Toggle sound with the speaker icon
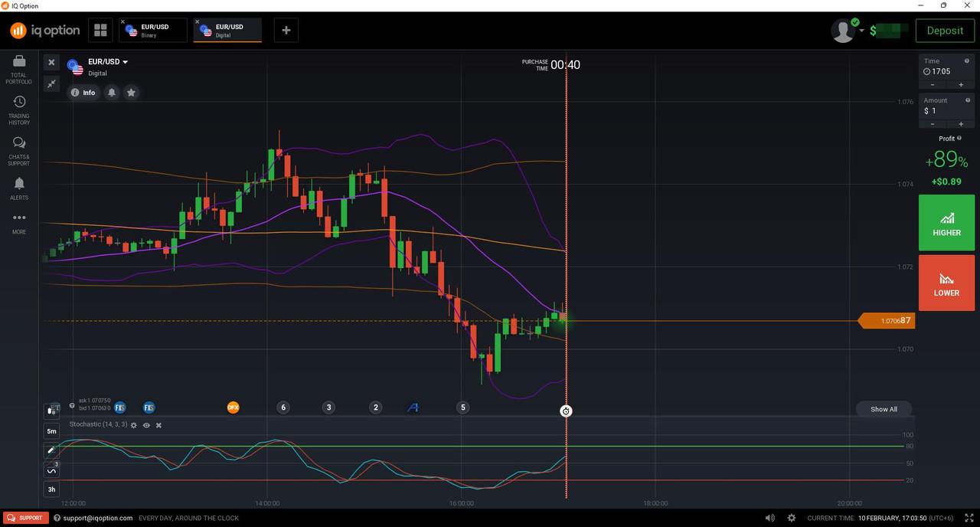 [769, 518]
